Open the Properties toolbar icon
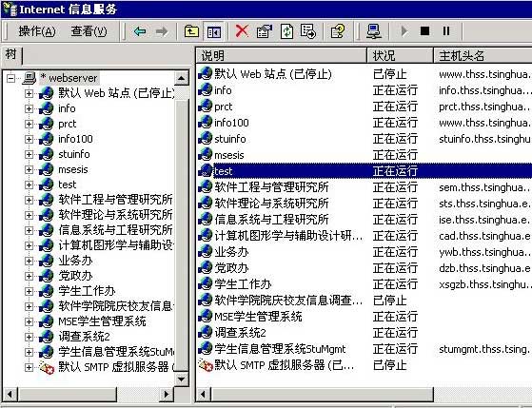The height and width of the screenshot is (408, 532). click(265, 31)
